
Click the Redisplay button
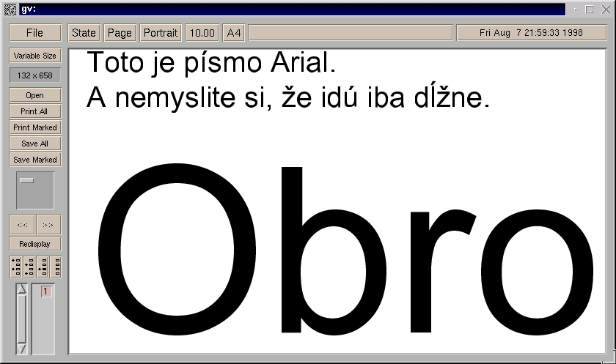(x=34, y=244)
